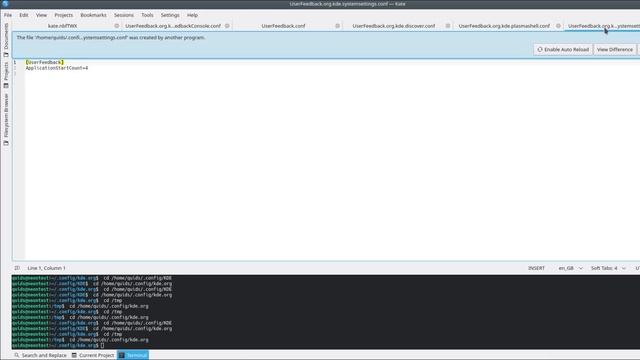Click line number 1 in the gutter
Image resolution: width=640 pixels, height=360 pixels.
click(15, 62)
